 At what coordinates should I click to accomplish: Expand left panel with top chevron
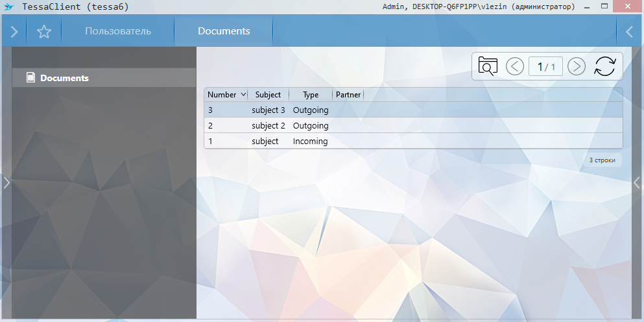[14, 31]
